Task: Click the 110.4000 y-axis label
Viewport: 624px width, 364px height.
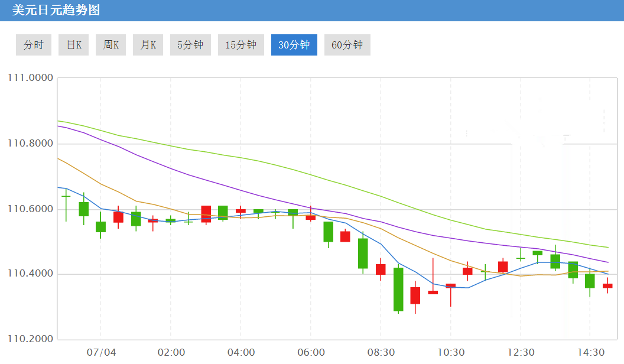Action: coord(30,274)
